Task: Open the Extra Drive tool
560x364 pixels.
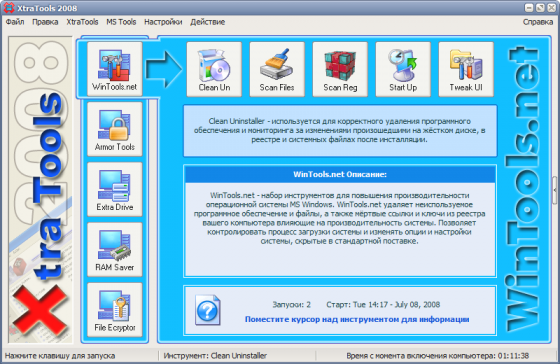Action: pyautogui.click(x=115, y=189)
